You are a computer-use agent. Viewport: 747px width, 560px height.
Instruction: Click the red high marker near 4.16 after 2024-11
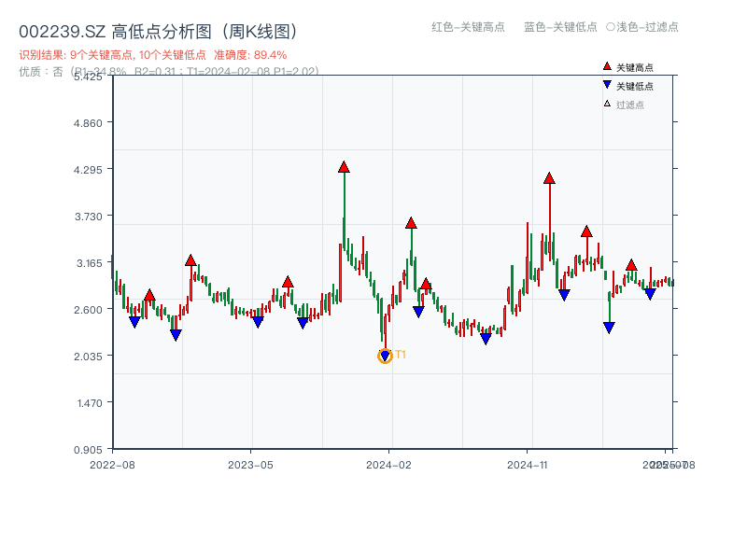549,178
